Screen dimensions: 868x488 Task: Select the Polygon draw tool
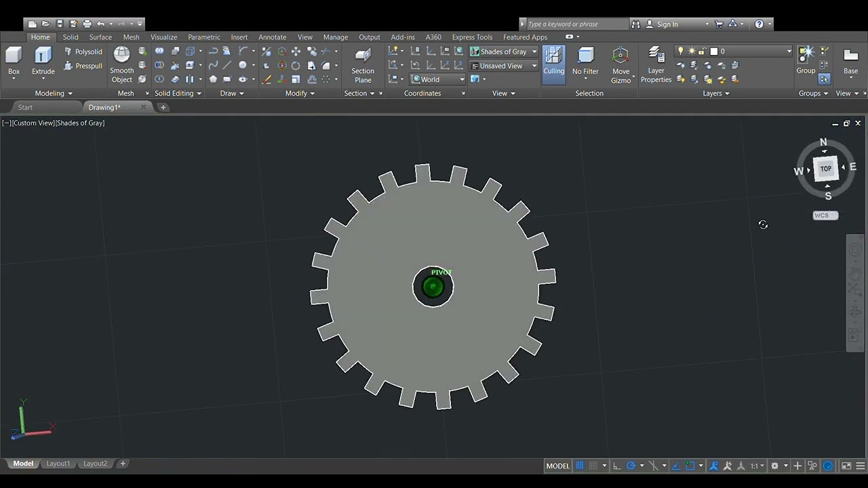213,79
